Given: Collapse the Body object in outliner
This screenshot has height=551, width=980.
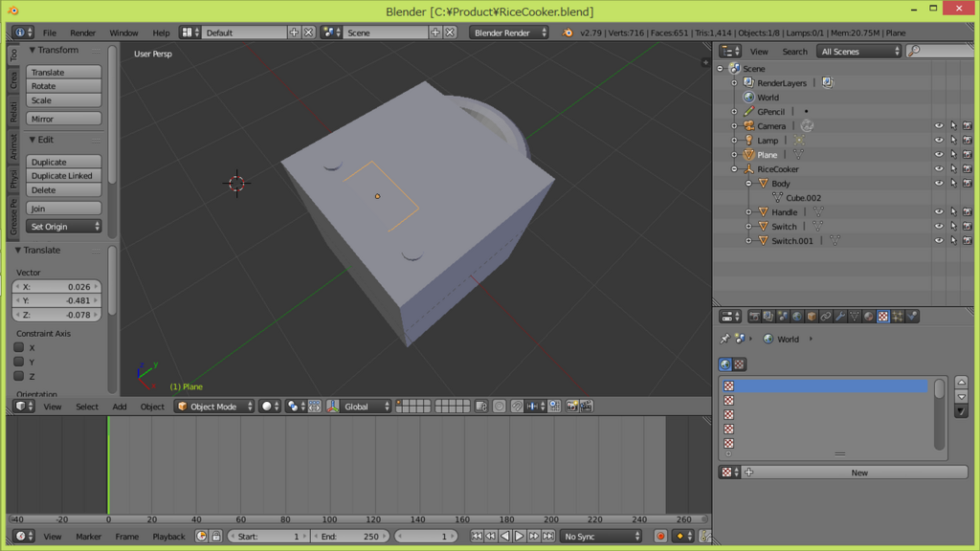Looking at the screenshot, I should (748, 184).
